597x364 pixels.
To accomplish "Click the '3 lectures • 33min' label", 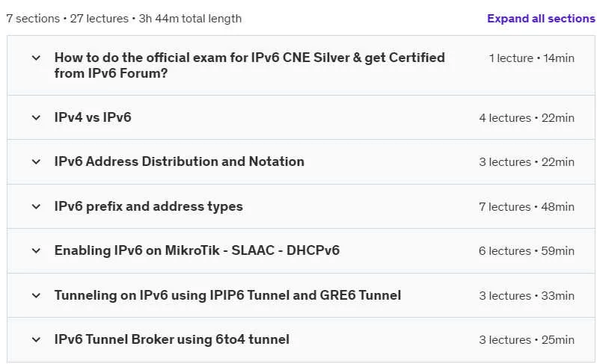I will pos(527,295).
